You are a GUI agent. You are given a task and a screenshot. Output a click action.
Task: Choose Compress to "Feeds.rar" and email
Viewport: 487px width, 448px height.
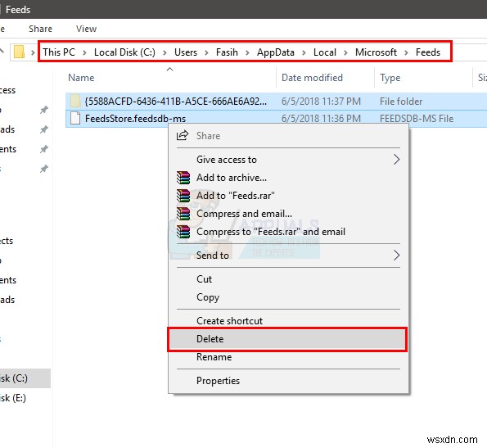click(x=271, y=232)
